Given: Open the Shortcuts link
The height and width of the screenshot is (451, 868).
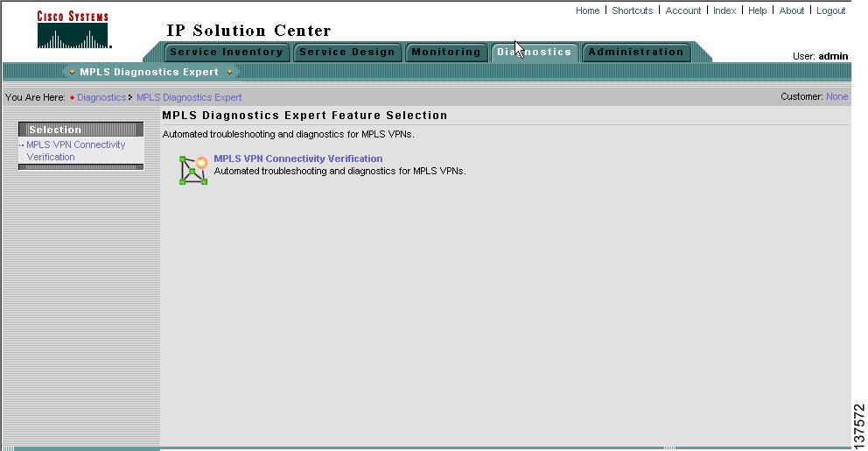Looking at the screenshot, I should (x=632, y=11).
